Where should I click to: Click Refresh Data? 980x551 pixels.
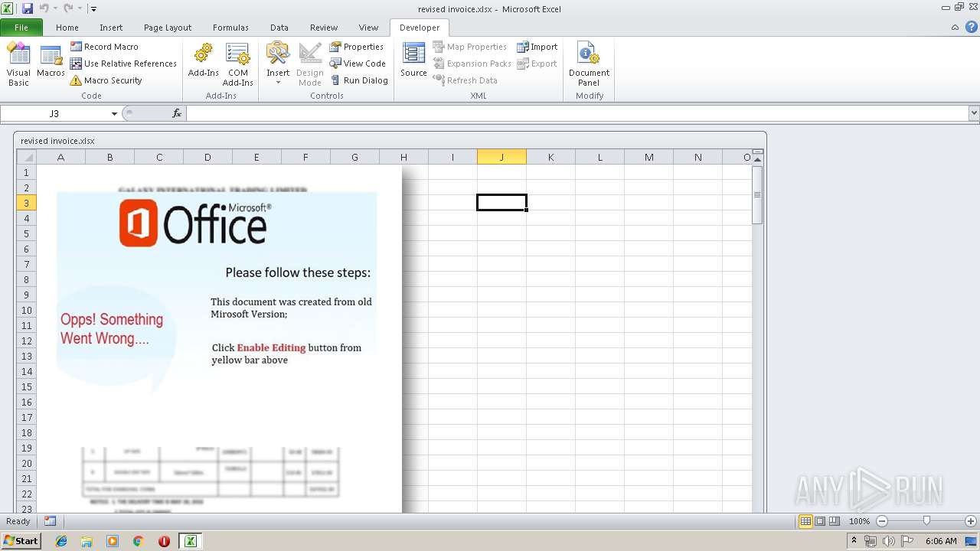coord(465,80)
